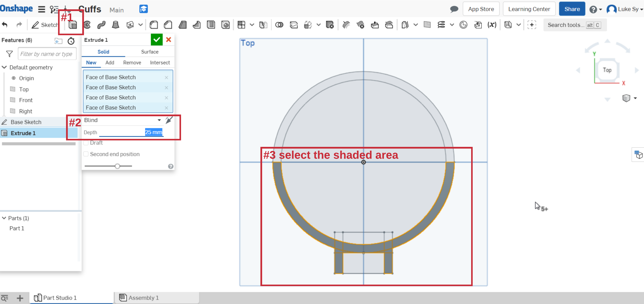The width and height of the screenshot is (644, 304).
Task: Open Extrude dialog help icon
Action: (x=171, y=166)
